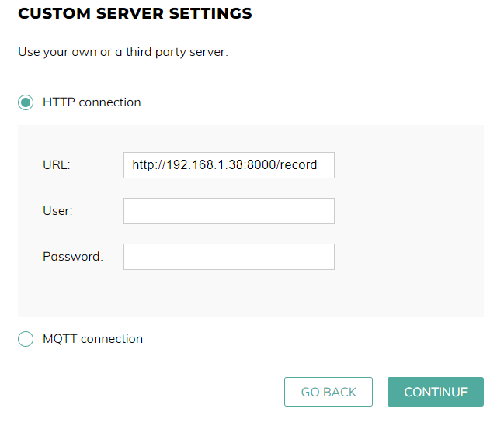
Task: Click the 'User:' field label
Action: coord(58,211)
